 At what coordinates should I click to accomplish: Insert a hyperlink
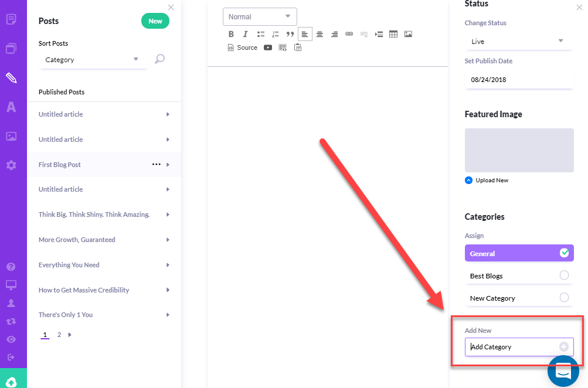pyautogui.click(x=349, y=34)
